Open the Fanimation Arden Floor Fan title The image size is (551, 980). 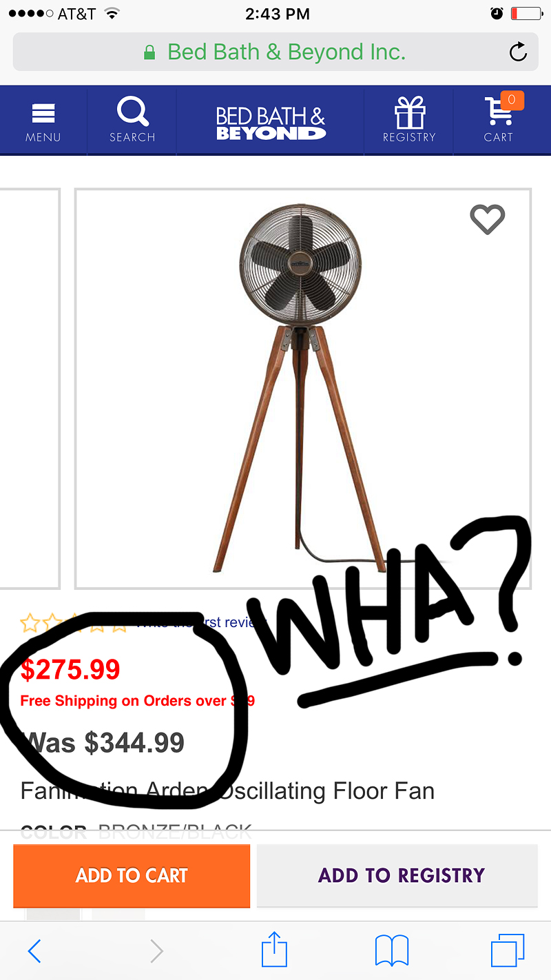(x=227, y=790)
